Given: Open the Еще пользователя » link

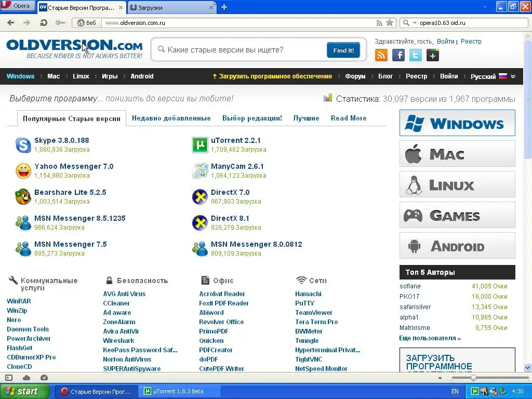Looking at the screenshot, I should click(x=430, y=338).
